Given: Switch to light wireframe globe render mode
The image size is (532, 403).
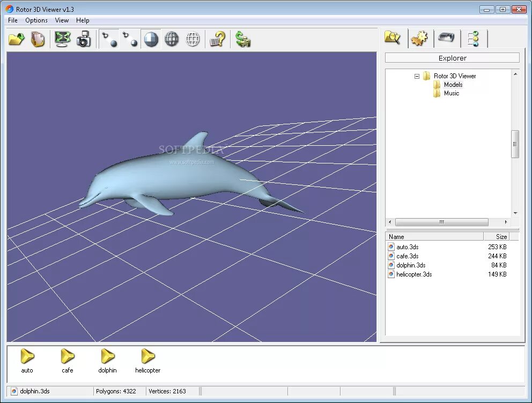Looking at the screenshot, I should (193, 39).
